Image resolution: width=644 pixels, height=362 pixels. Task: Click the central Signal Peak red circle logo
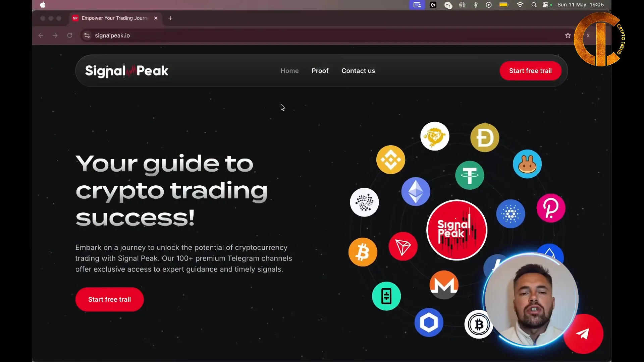pos(457,230)
